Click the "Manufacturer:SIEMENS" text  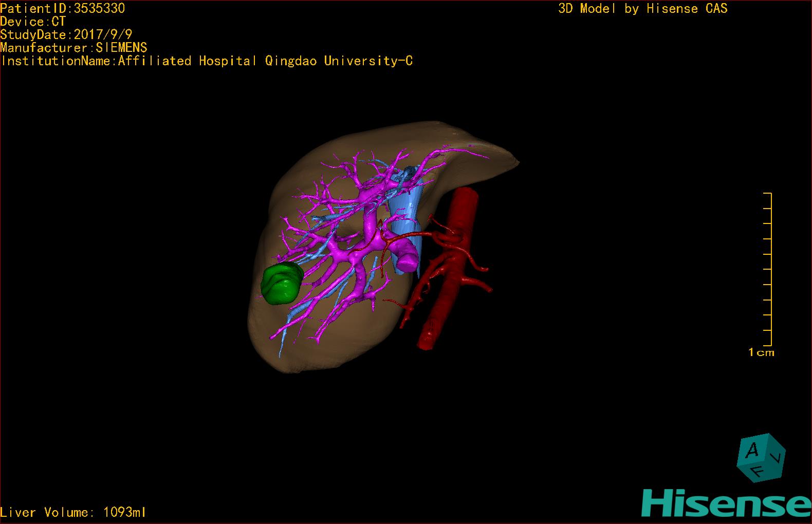(x=73, y=48)
